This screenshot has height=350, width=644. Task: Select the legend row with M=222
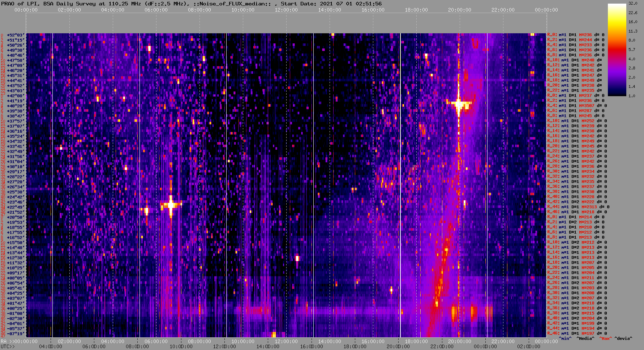pyautogui.click(x=577, y=202)
